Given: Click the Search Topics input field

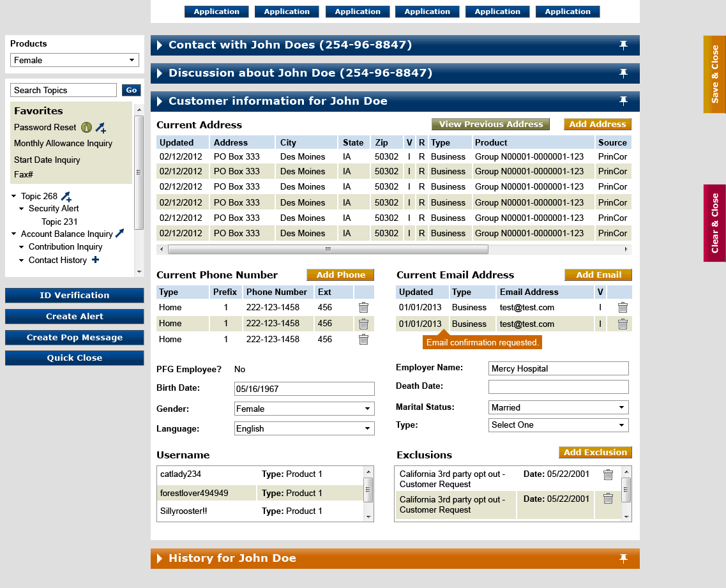Looking at the screenshot, I should click(x=63, y=90).
